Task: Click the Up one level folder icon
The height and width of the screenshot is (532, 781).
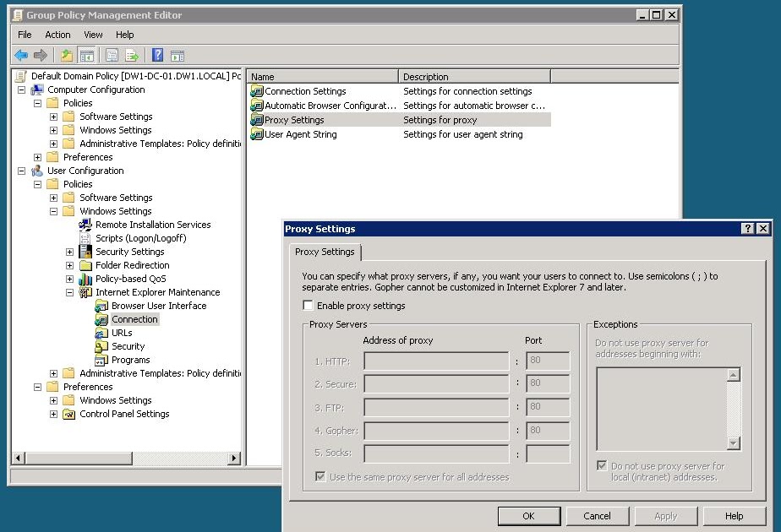Action: click(x=66, y=55)
